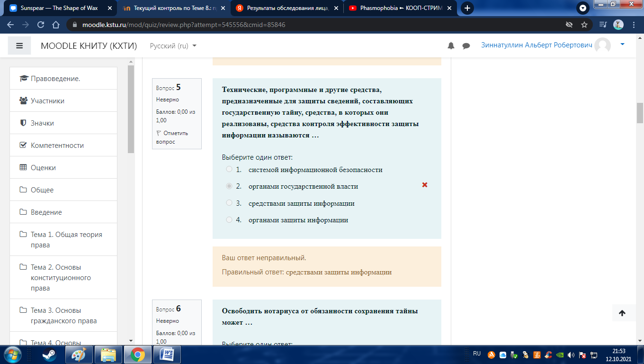This screenshot has width=644, height=364.
Task: Bookmark this page with the star
Action: [x=584, y=25]
